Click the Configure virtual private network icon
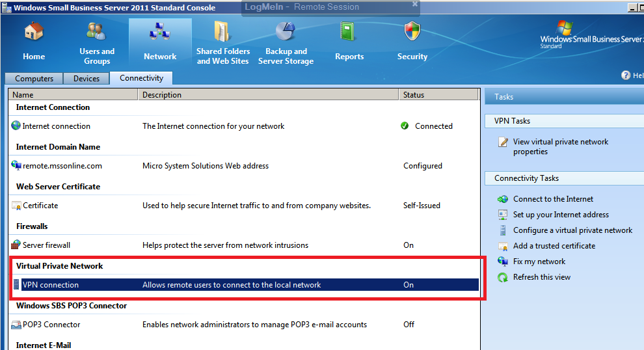The width and height of the screenshot is (644, 350). (x=503, y=230)
